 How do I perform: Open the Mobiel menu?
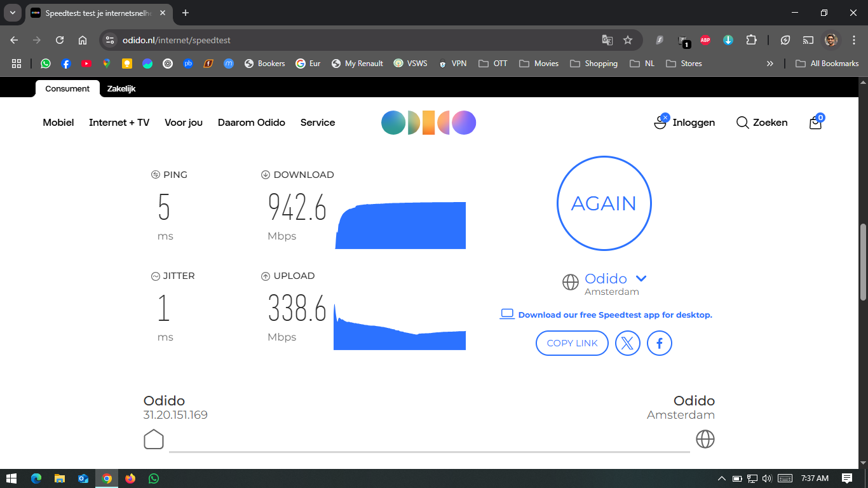pos(58,123)
